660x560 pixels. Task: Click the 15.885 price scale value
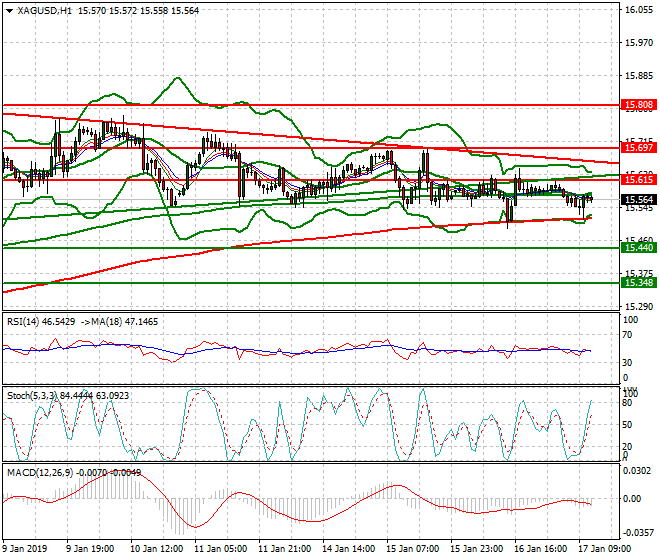click(x=639, y=76)
